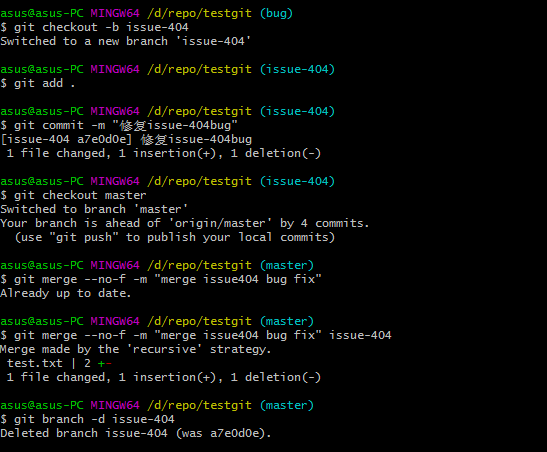Click the 'origin/master' text in status message
The width and height of the screenshot is (547, 452).
point(220,223)
